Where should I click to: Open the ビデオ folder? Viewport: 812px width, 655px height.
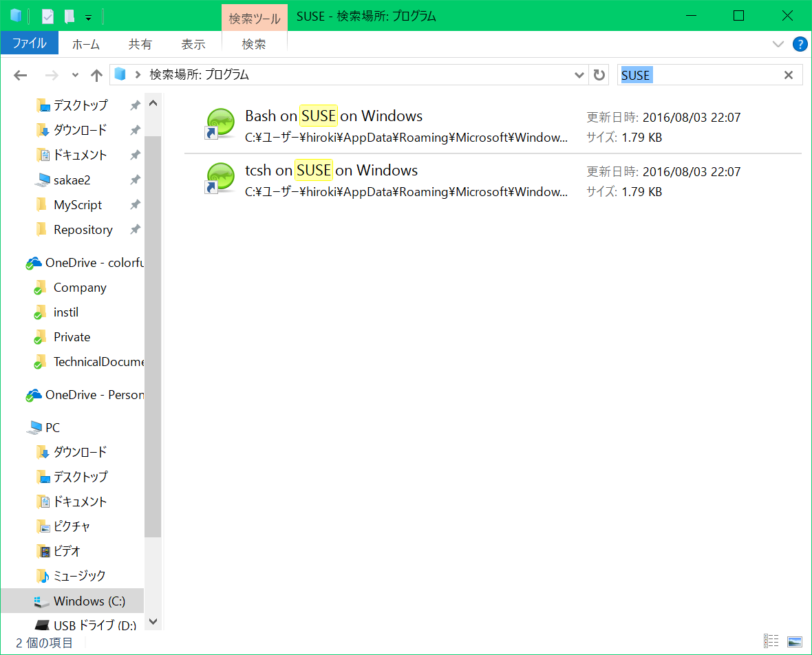pos(67,551)
